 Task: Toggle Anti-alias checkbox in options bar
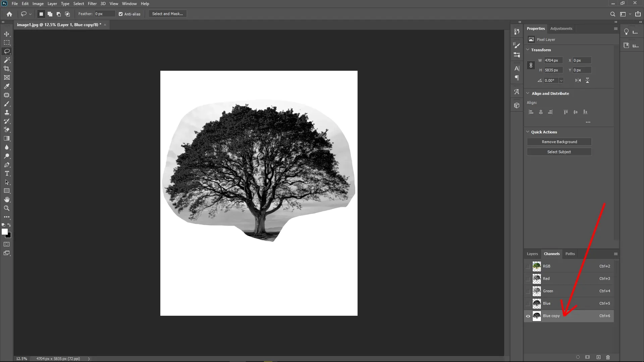coord(121,14)
